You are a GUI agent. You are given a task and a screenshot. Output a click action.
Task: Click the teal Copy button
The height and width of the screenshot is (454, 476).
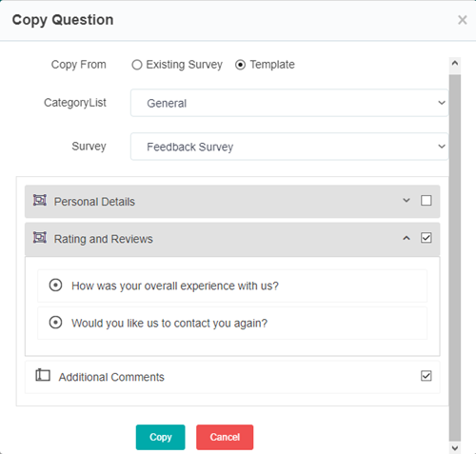click(x=160, y=437)
